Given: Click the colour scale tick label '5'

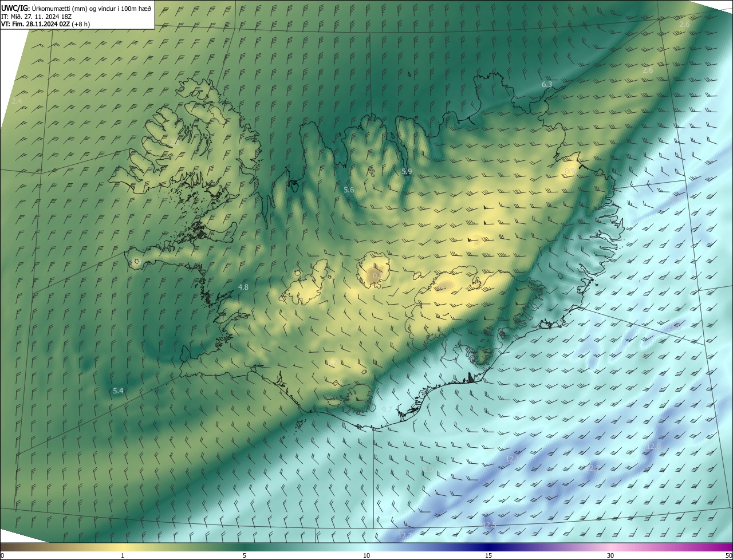Looking at the screenshot, I should click(245, 555).
